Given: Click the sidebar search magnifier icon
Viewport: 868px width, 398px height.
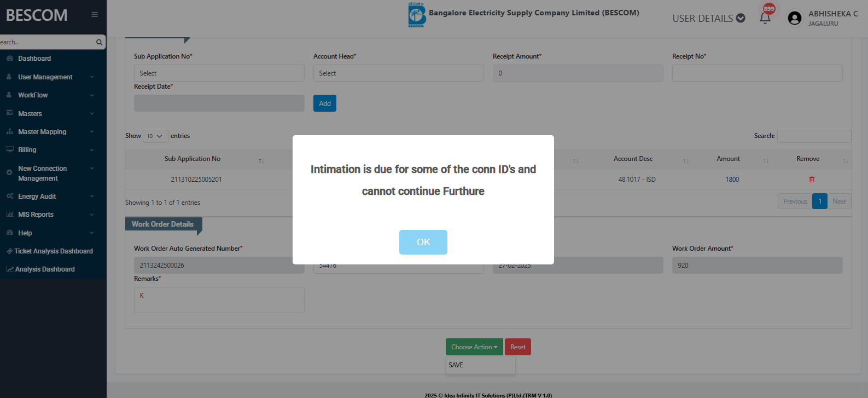Looking at the screenshot, I should 99,42.
